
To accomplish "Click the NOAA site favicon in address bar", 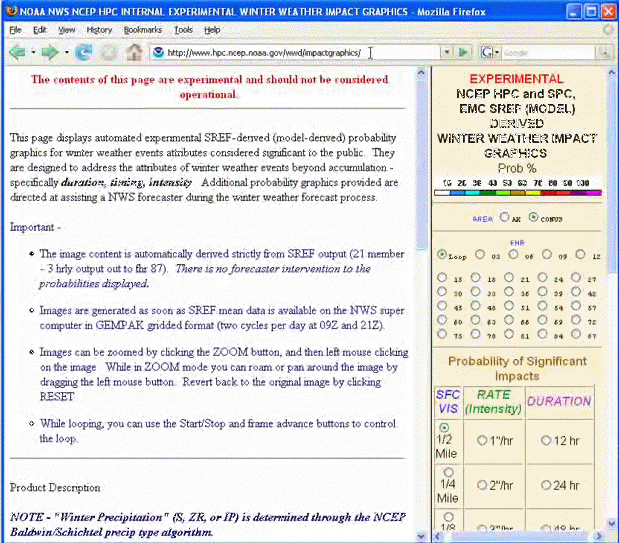I will 158,52.
